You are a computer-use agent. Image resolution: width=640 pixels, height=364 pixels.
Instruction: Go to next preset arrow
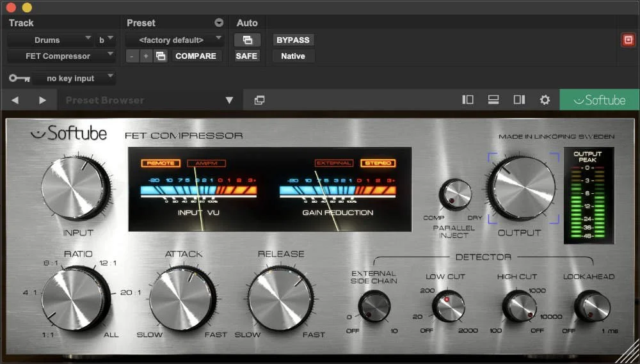point(42,100)
